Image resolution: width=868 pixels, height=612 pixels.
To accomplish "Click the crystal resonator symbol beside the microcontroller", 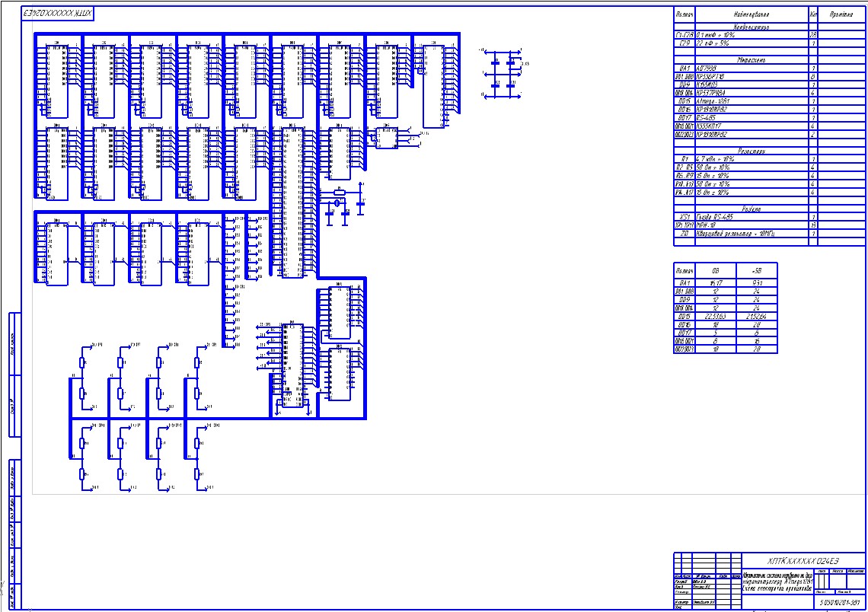I will point(337,204).
